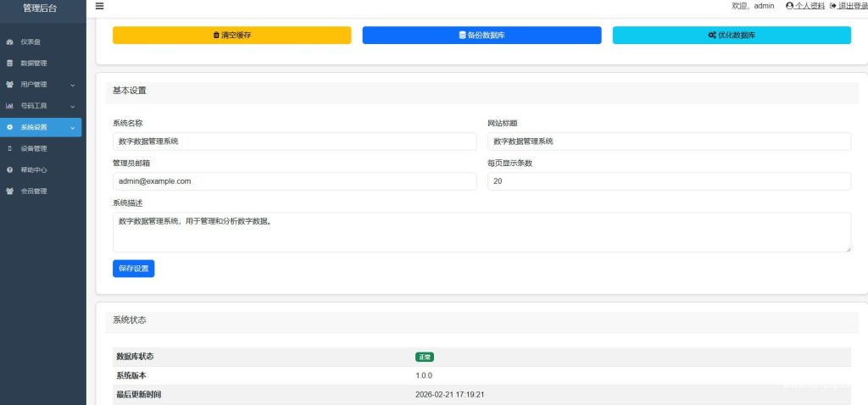Select the 系统设置 sidebar item
The image size is (868, 405).
click(x=41, y=127)
